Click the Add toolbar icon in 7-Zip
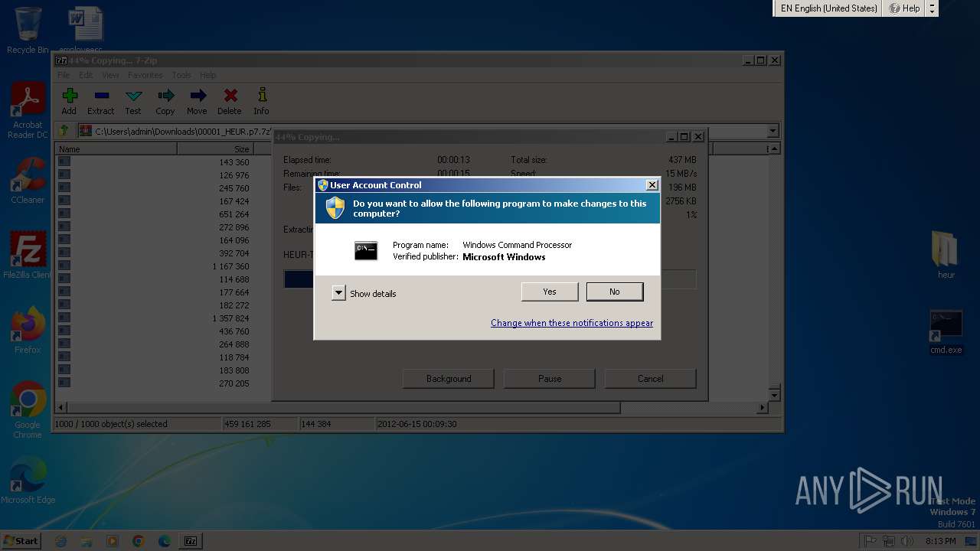This screenshot has height=551, width=980. (70, 100)
